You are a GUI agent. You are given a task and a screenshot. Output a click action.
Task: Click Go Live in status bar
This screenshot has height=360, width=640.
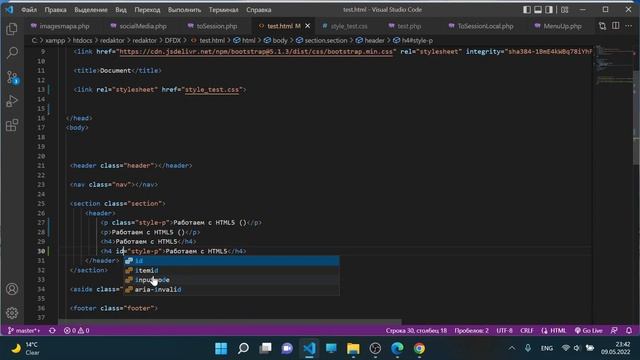588,331
